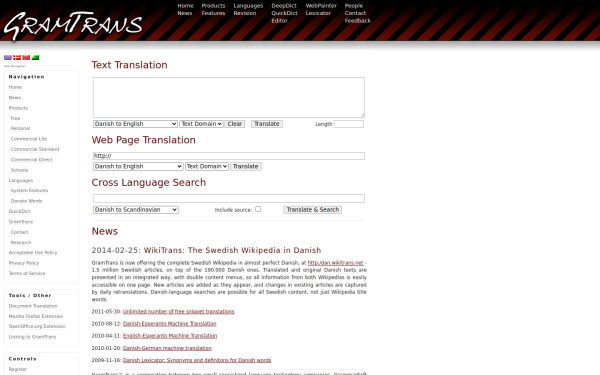Open Commercial Direct in the sidebar

[x=31, y=160]
